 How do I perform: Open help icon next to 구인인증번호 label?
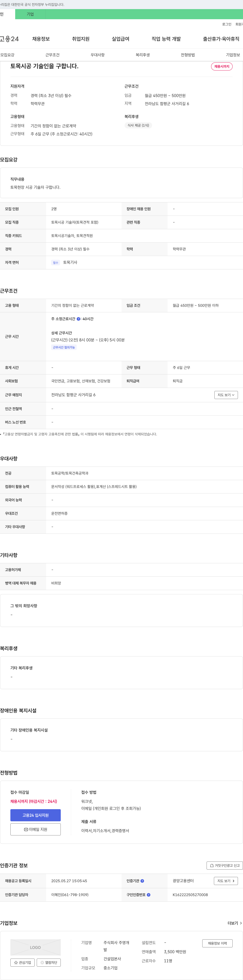(x=149, y=895)
